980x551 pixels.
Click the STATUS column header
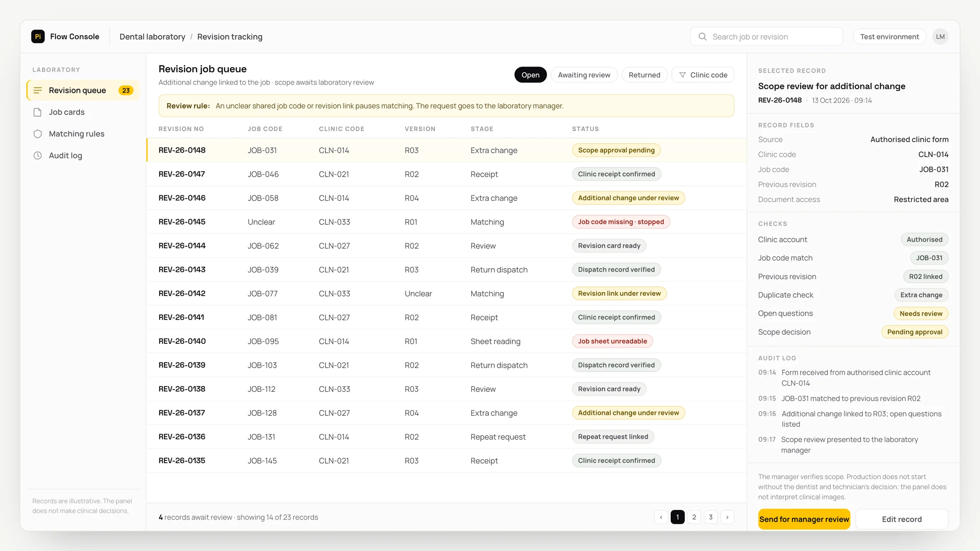pyautogui.click(x=585, y=129)
